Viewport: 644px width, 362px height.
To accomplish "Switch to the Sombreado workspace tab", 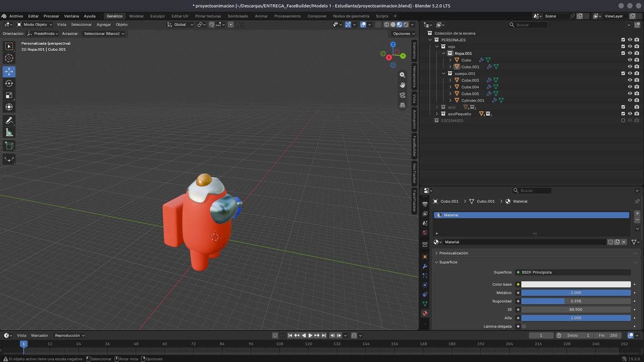I will (238, 16).
